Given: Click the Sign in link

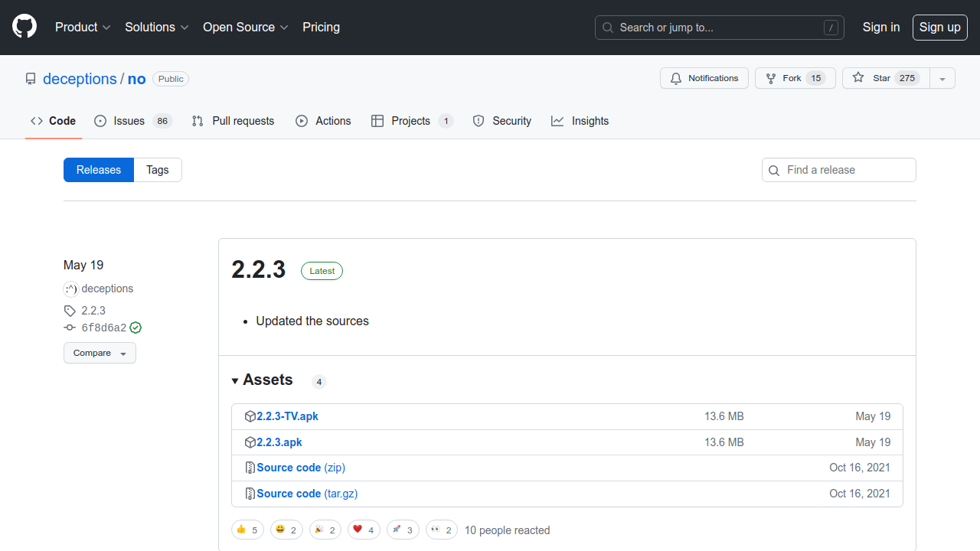Looking at the screenshot, I should (881, 28).
